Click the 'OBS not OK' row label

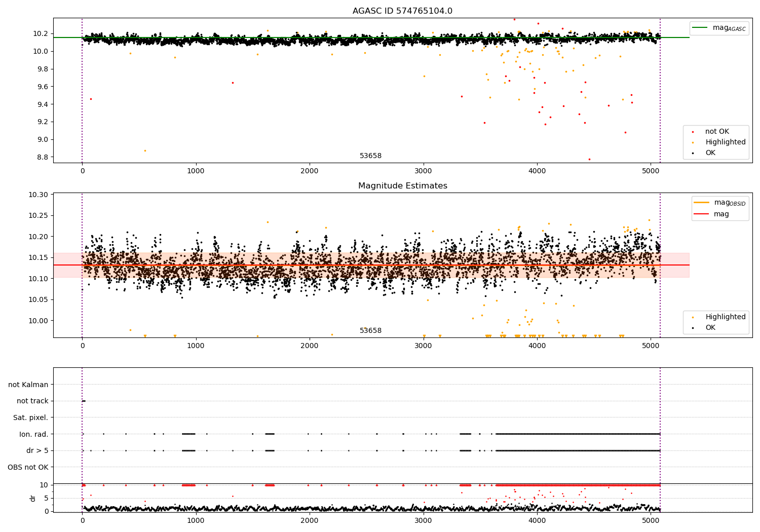tap(28, 467)
